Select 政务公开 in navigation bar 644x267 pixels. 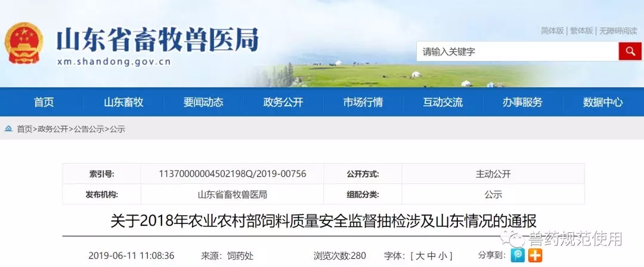[283, 102]
